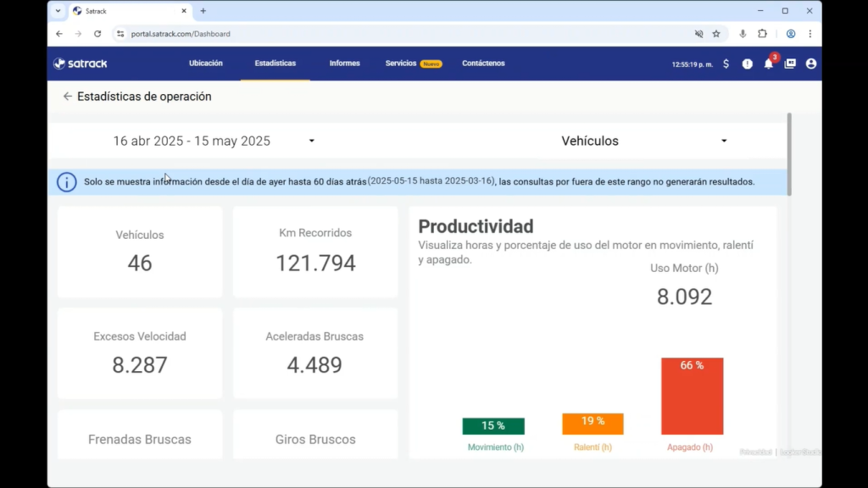Click browser back arrow

pyautogui.click(x=59, y=34)
